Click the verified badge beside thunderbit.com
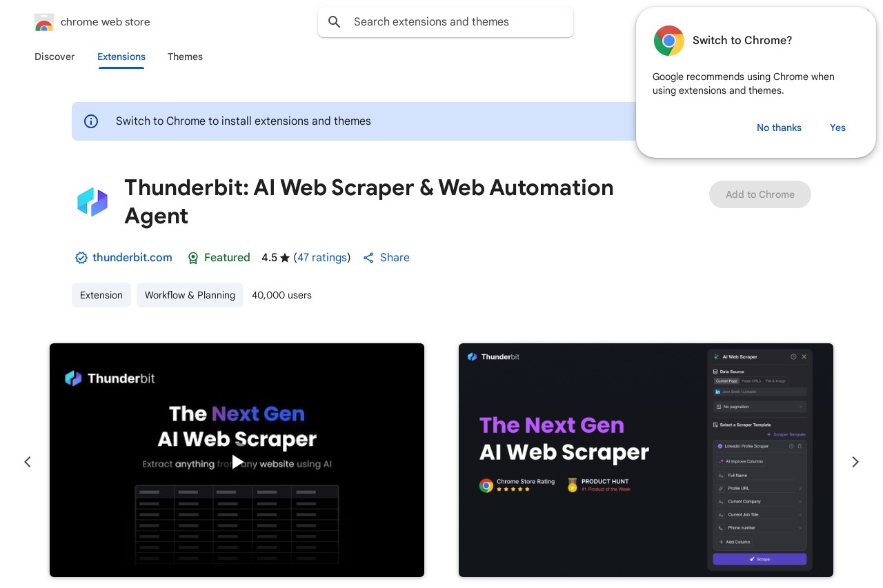The image size is (883, 588). pyautogui.click(x=81, y=258)
